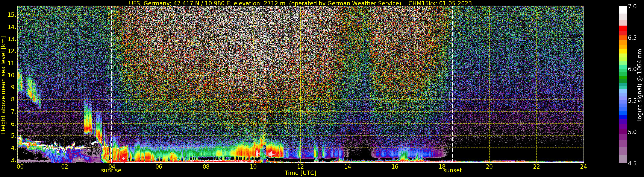Click the 00 time axis tick label
The image size is (644, 177).
(x=20, y=166)
